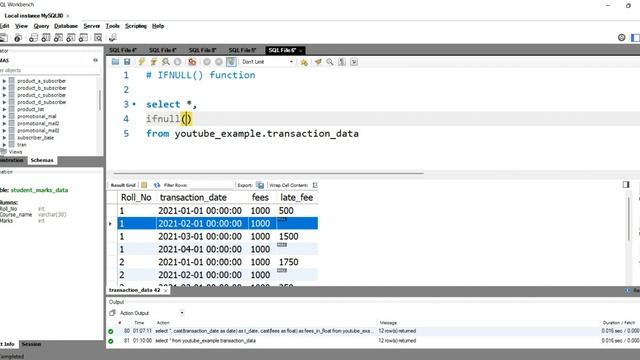Image resolution: width=640 pixels, height=360 pixels.
Task: Toggle invisible characters icon
Action: tap(342, 62)
